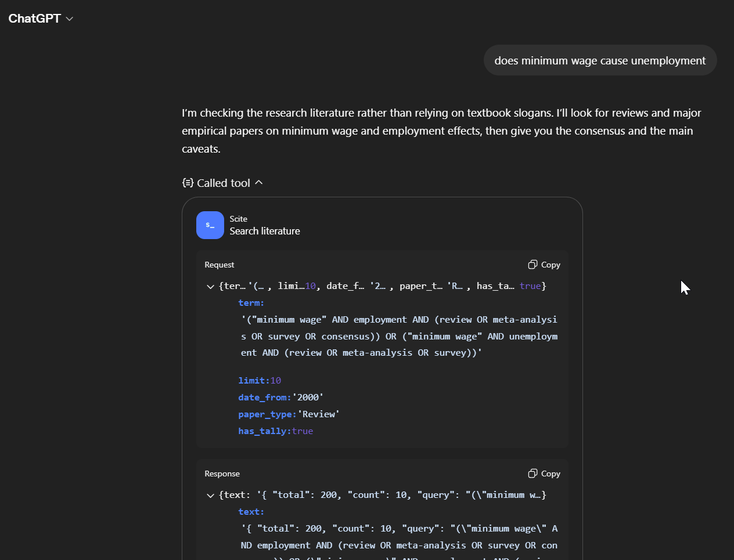The image size is (734, 560).
Task: Open the ChatGPT model selector dropdown
Action: [69, 19]
